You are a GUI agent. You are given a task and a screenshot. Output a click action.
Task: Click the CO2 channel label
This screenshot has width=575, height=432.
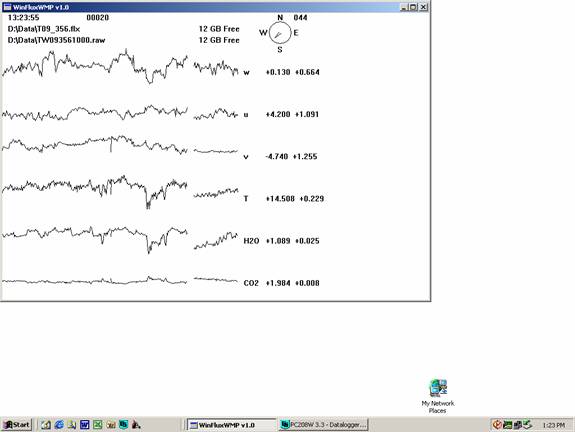(251, 283)
